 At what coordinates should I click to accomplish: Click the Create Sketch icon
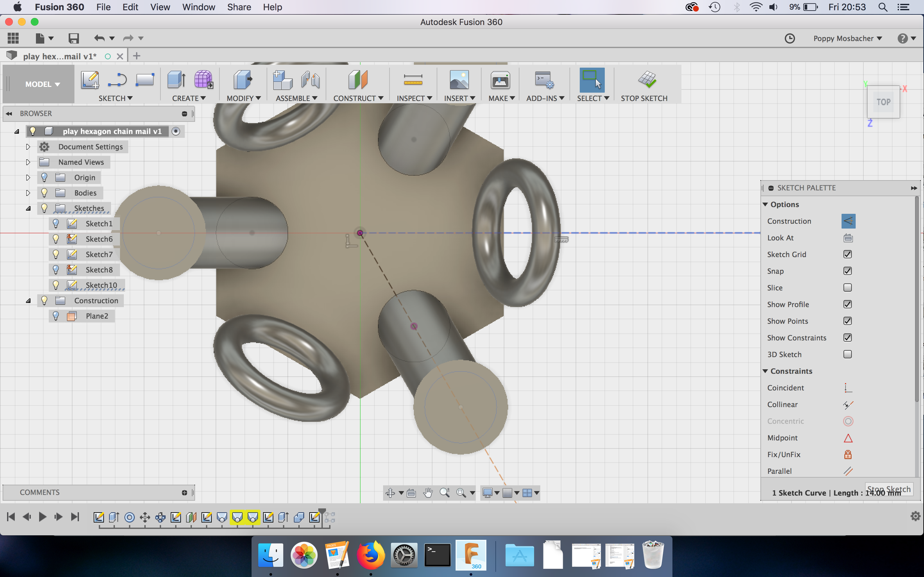coord(90,80)
